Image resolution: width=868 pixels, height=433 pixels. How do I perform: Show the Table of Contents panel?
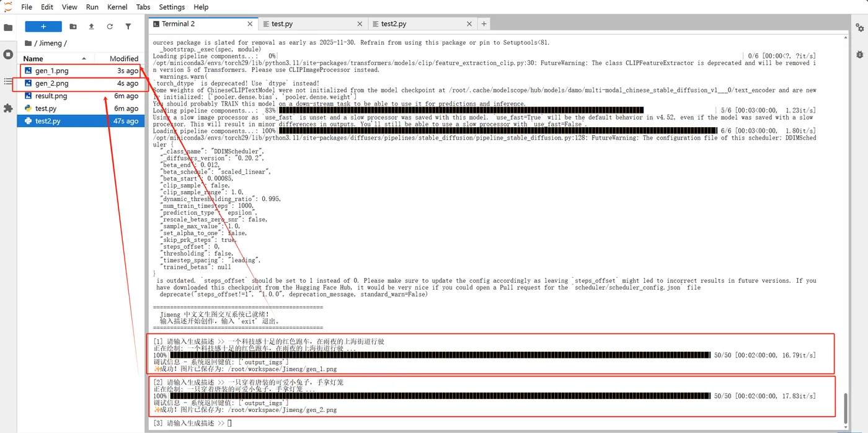coord(8,81)
